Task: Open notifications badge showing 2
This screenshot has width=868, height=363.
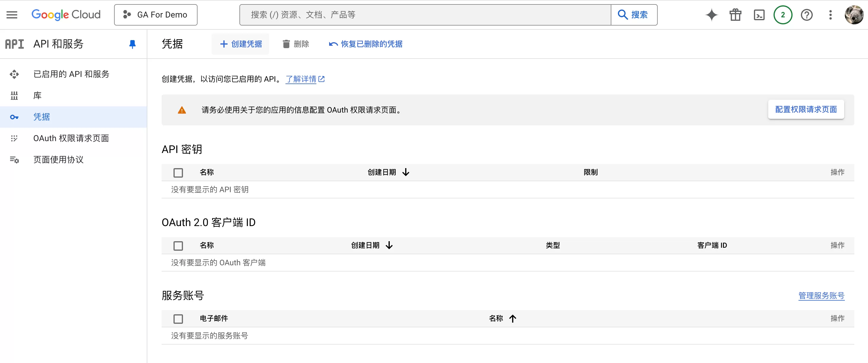Action: [x=783, y=15]
